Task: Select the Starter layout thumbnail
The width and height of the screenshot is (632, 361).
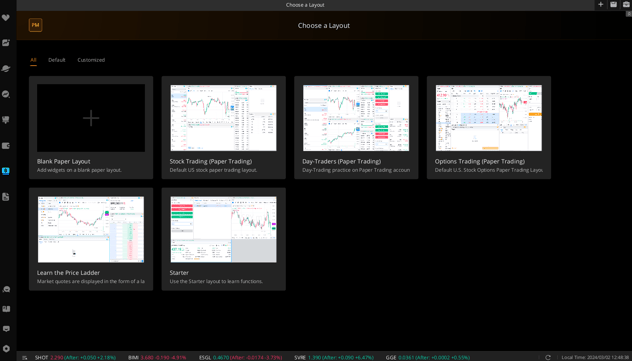Action: (224, 229)
